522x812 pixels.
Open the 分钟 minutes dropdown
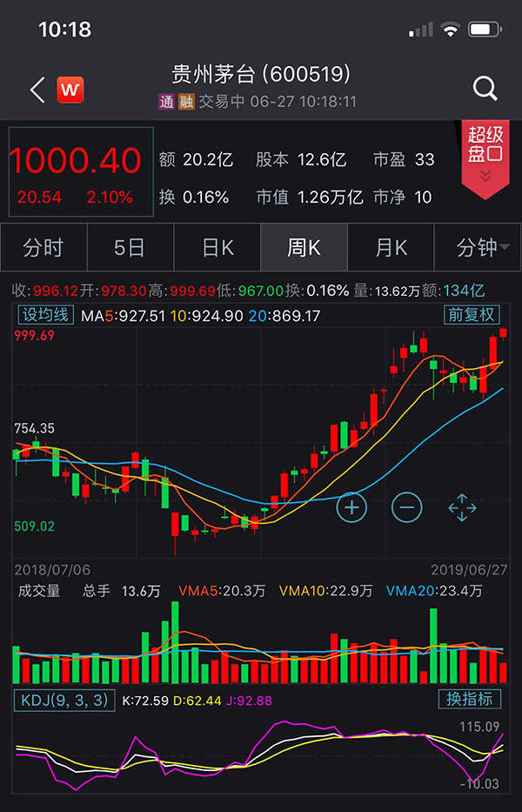[x=482, y=248]
